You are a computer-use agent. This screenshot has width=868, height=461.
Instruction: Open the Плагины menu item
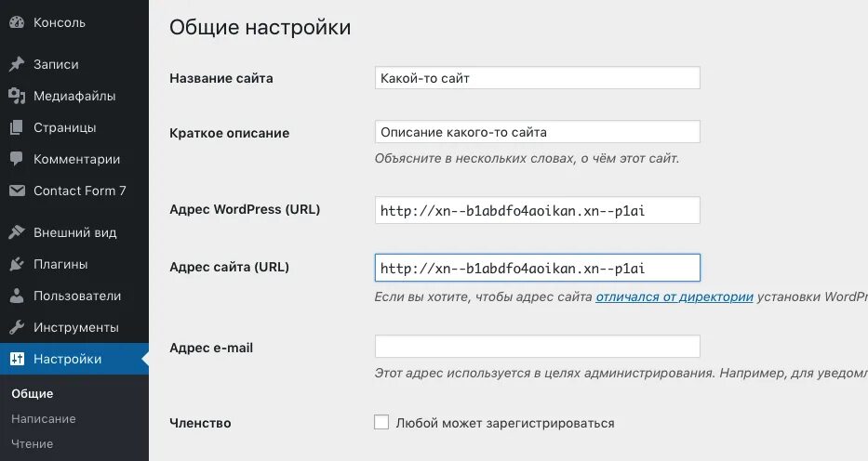(x=74, y=264)
